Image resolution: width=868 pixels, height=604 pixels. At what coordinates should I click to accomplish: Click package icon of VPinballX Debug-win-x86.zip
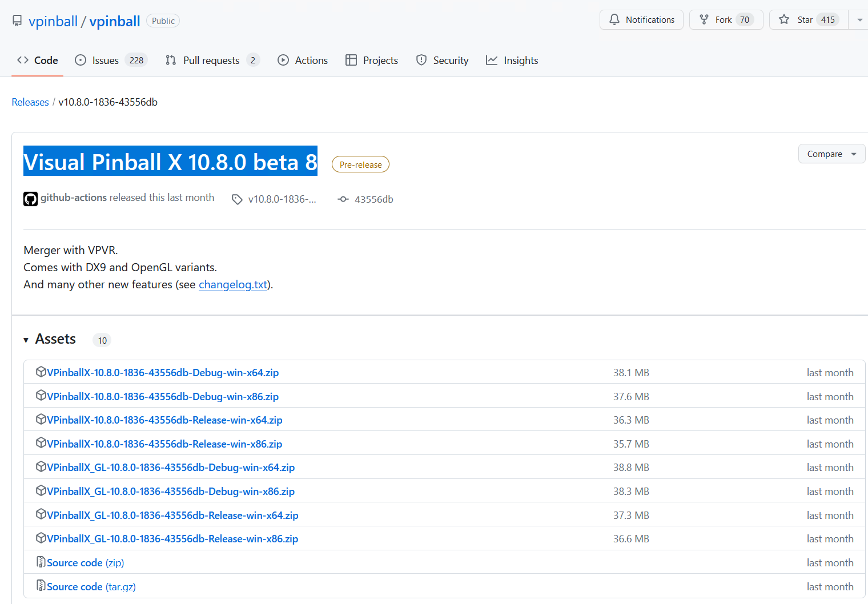click(x=41, y=396)
